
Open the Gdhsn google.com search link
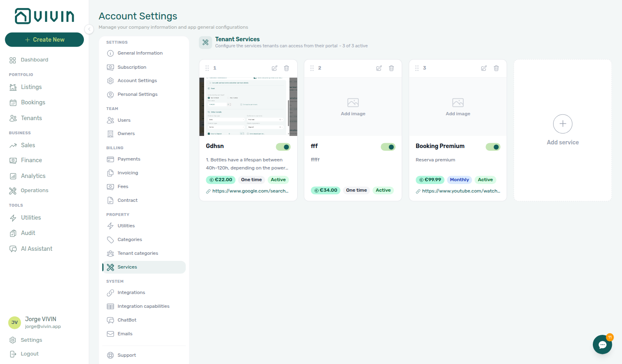[250, 191]
